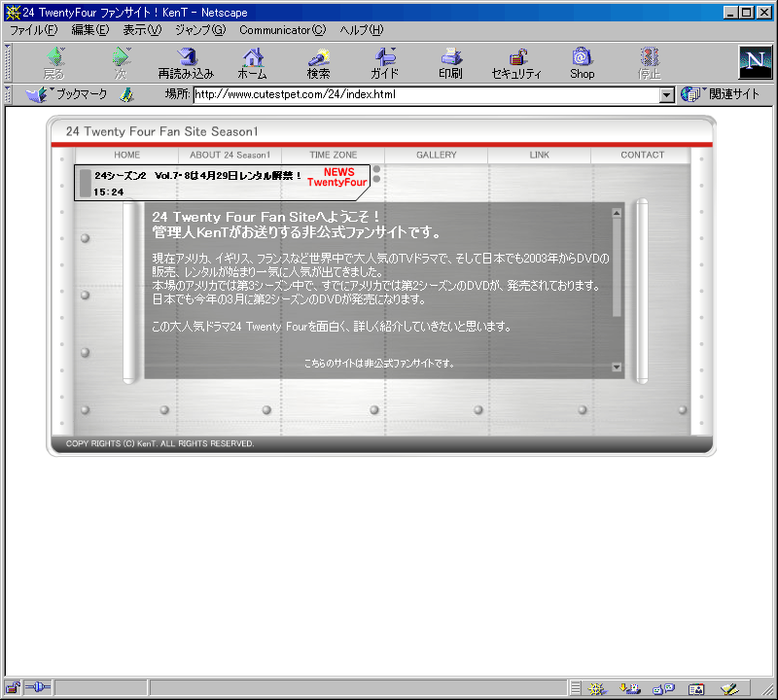The width and height of the screenshot is (778, 700).
Task: Click the security lock icon in status bar
Action: point(13,687)
